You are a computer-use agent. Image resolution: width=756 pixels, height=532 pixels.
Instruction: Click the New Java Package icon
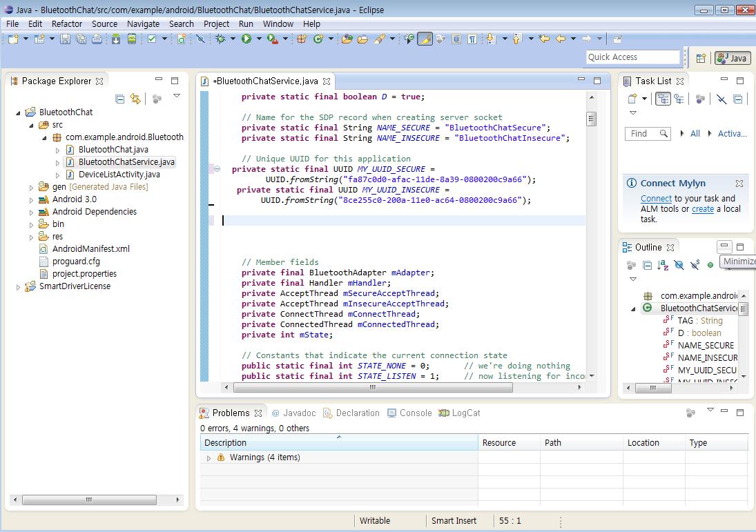click(x=302, y=39)
